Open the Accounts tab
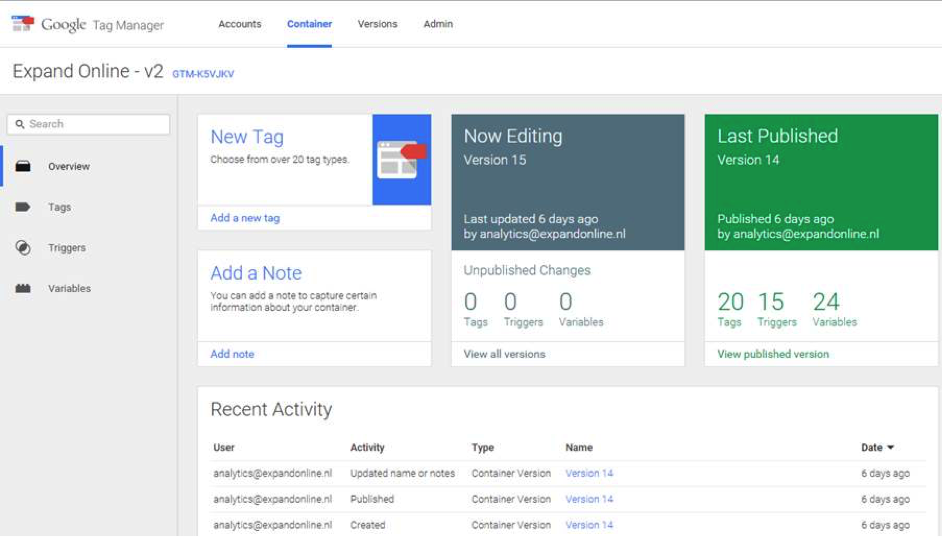Image resolution: width=943 pixels, height=537 pixels. pyautogui.click(x=239, y=24)
